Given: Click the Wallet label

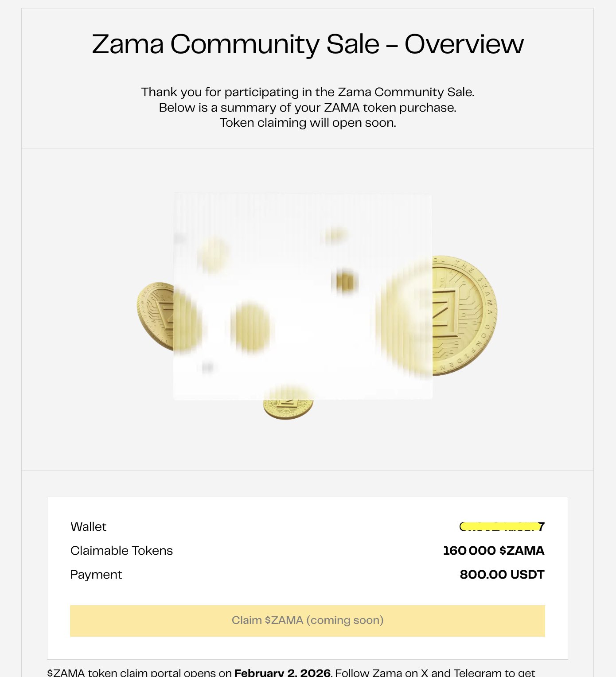Looking at the screenshot, I should click(x=88, y=526).
